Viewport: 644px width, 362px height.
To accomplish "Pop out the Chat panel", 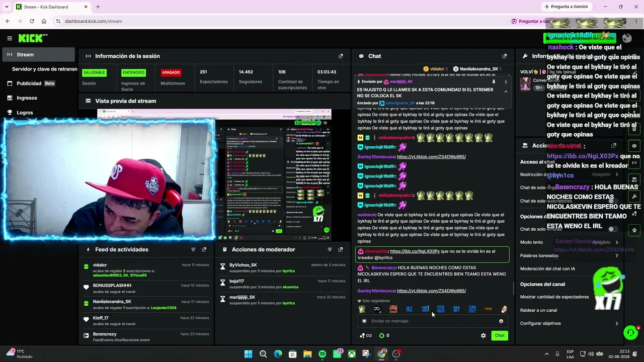I will point(505,56).
